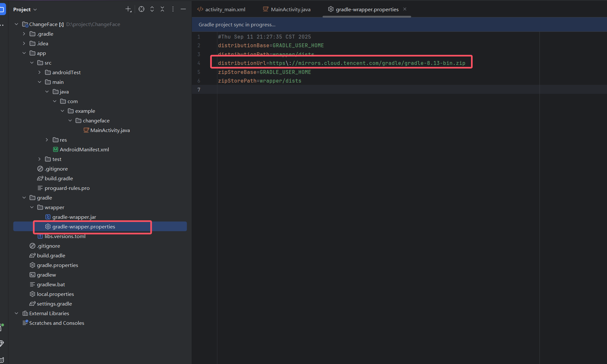Select .gitignore under the app folder
Viewport: 607px width, 364px height.
click(56, 169)
